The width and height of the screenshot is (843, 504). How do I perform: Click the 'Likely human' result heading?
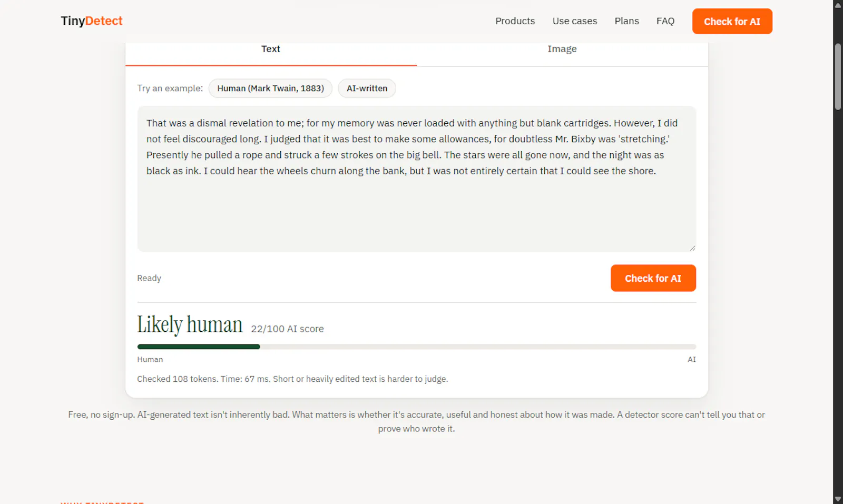[190, 324]
